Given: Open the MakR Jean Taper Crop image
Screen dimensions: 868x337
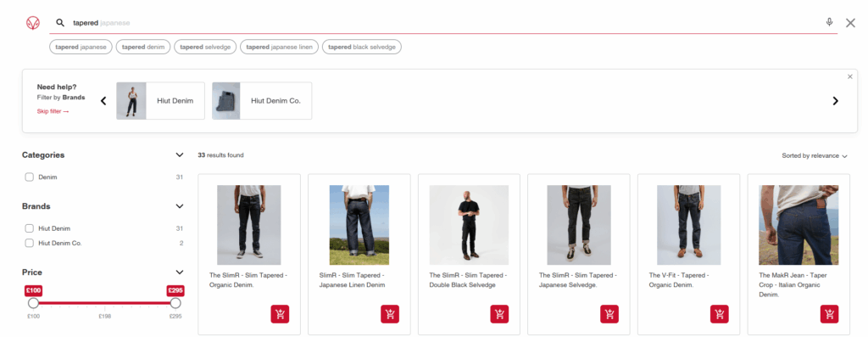Looking at the screenshot, I should point(798,224).
